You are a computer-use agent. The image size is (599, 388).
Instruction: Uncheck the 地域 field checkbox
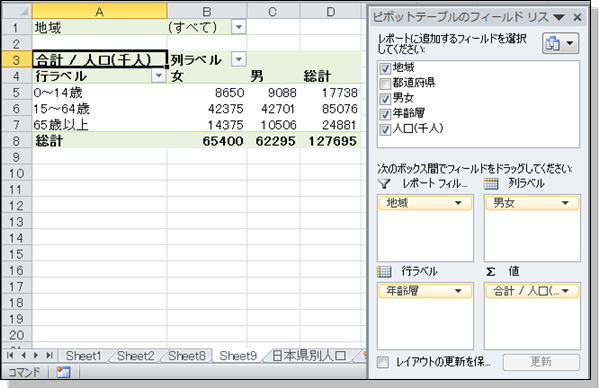(385, 68)
